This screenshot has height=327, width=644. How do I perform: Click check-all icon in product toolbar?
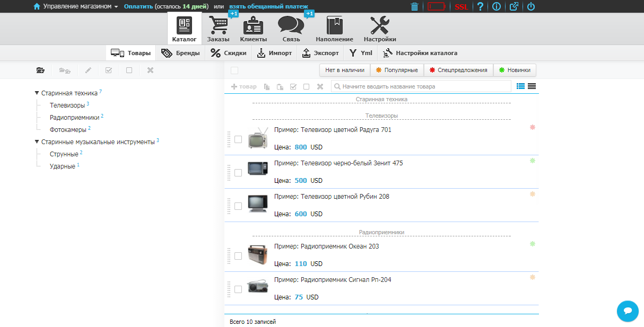pos(293,86)
